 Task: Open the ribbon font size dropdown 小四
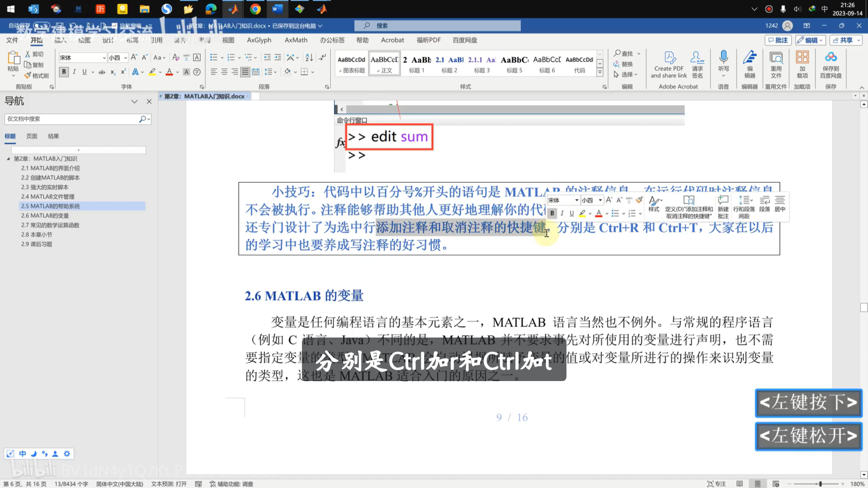pyautogui.click(x=125, y=58)
